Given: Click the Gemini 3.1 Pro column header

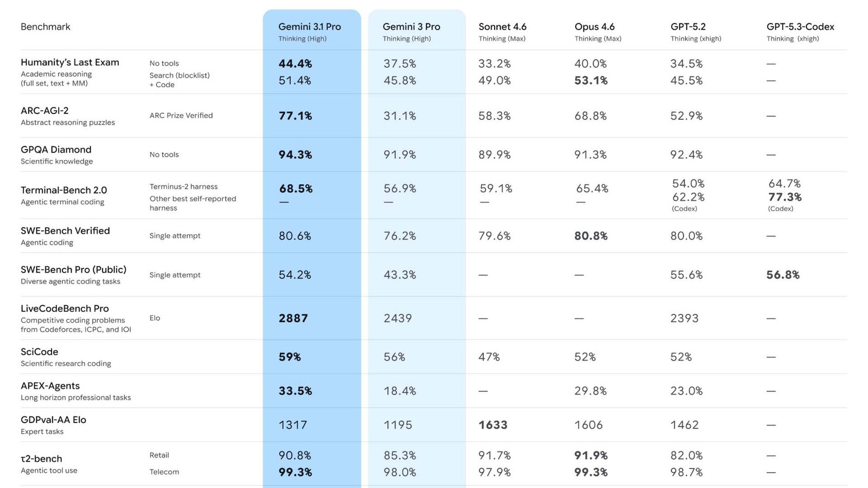Looking at the screenshot, I should click(x=309, y=27).
